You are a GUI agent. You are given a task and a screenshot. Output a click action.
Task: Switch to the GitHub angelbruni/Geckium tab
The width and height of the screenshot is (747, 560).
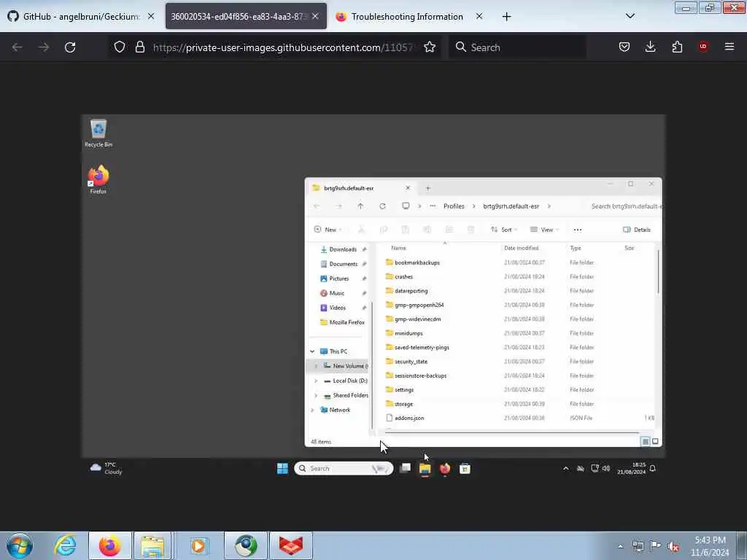[80, 16]
